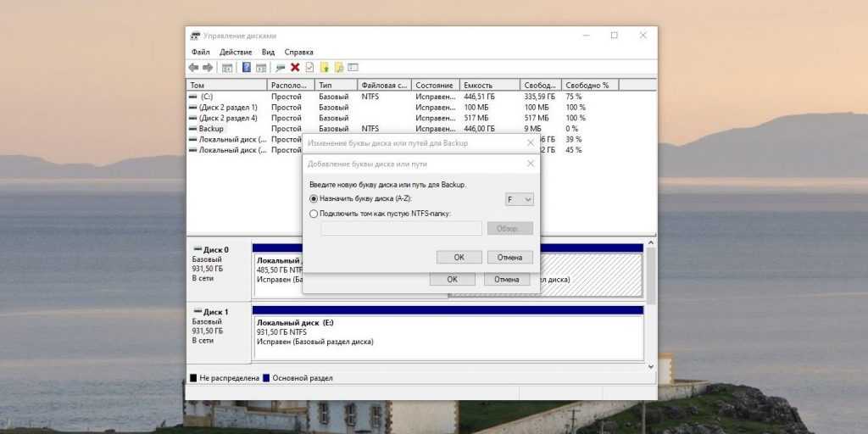Click the Forward arrow in the toolbar
This screenshot has width=868, height=434.
(208, 67)
